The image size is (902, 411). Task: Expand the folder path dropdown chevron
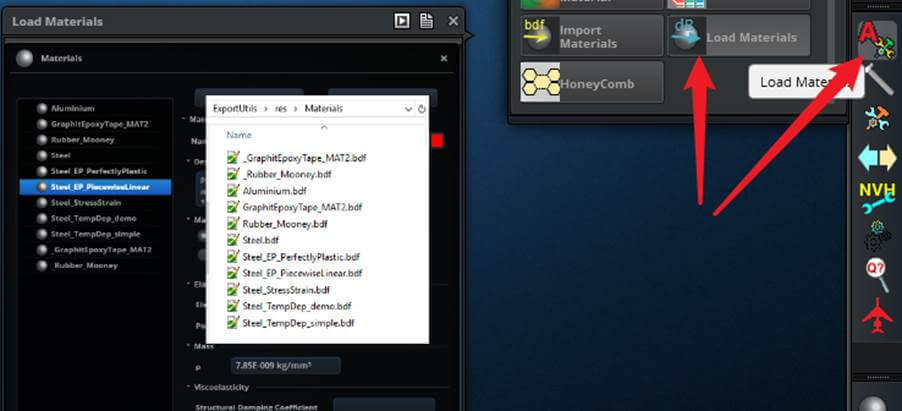[x=408, y=108]
